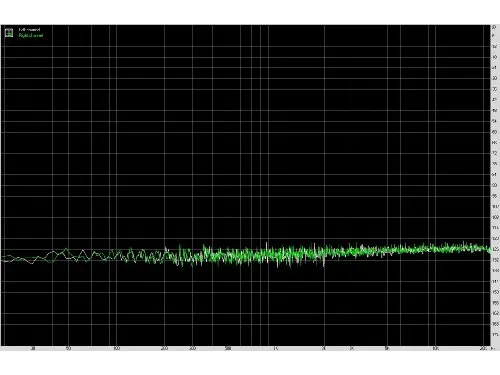Click the 20k frequency axis label
The height and width of the screenshot is (375, 500).
pos(483,349)
